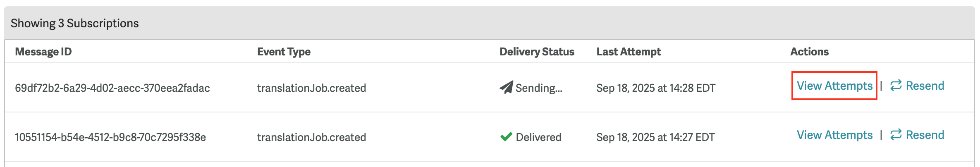Click the Message ID column header
This screenshot has width=980, height=167.
coord(43,52)
